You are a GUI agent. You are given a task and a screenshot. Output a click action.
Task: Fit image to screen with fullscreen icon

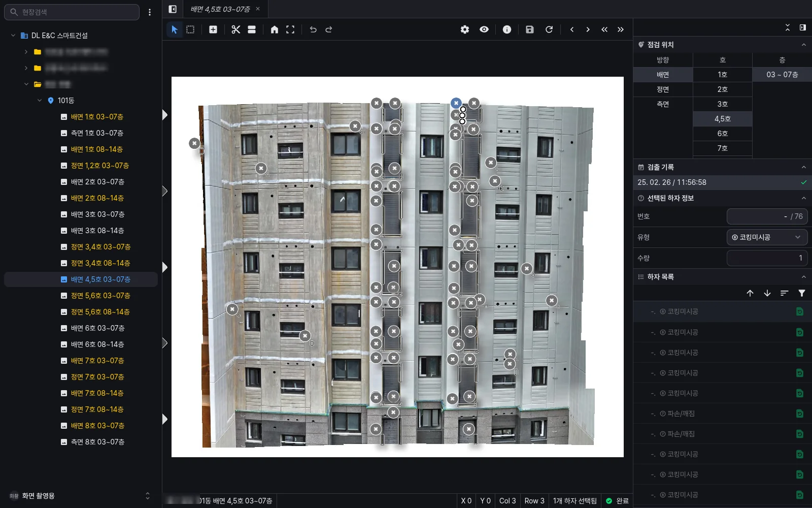click(290, 29)
